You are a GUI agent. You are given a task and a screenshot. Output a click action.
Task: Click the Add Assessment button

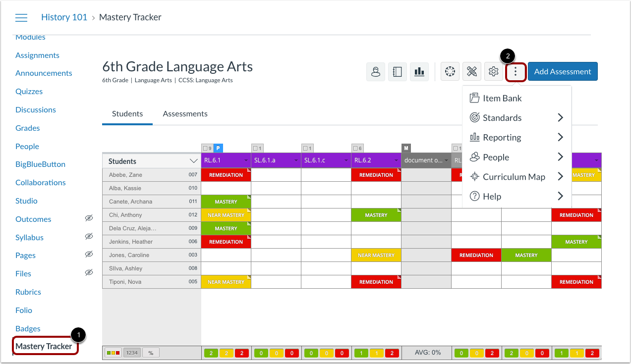563,72
